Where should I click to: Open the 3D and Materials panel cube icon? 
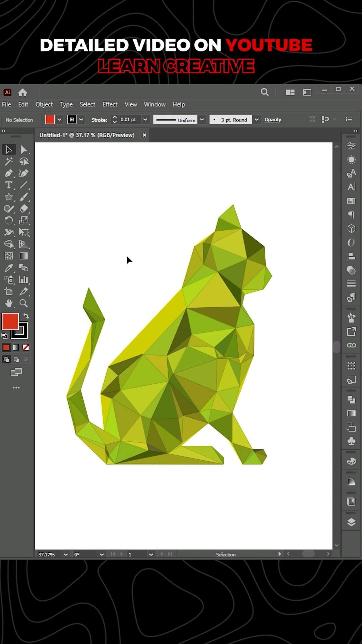click(351, 229)
